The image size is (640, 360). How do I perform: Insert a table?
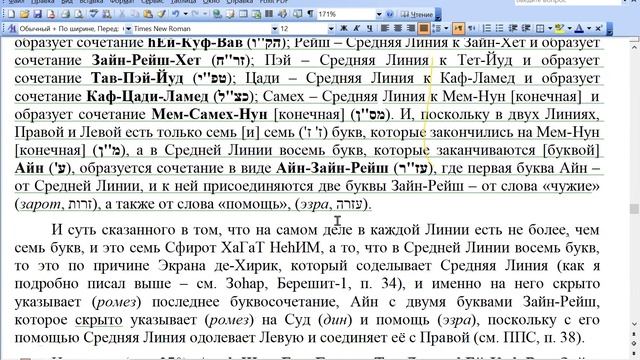point(243,14)
